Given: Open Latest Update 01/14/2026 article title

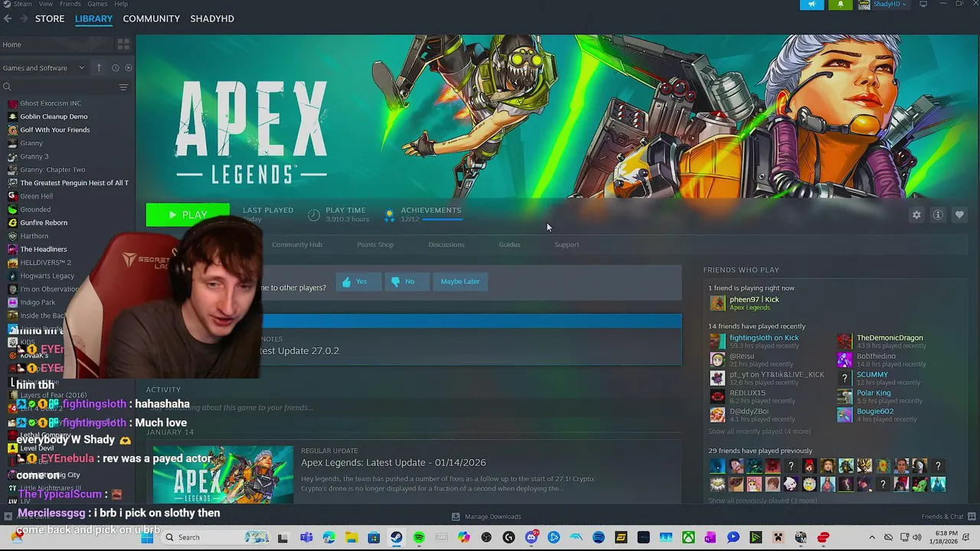Looking at the screenshot, I should [x=394, y=462].
